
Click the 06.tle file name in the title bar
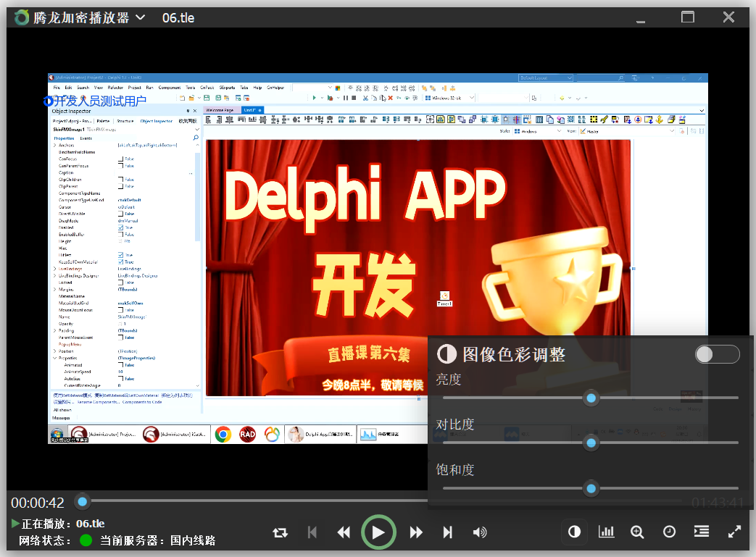(178, 18)
